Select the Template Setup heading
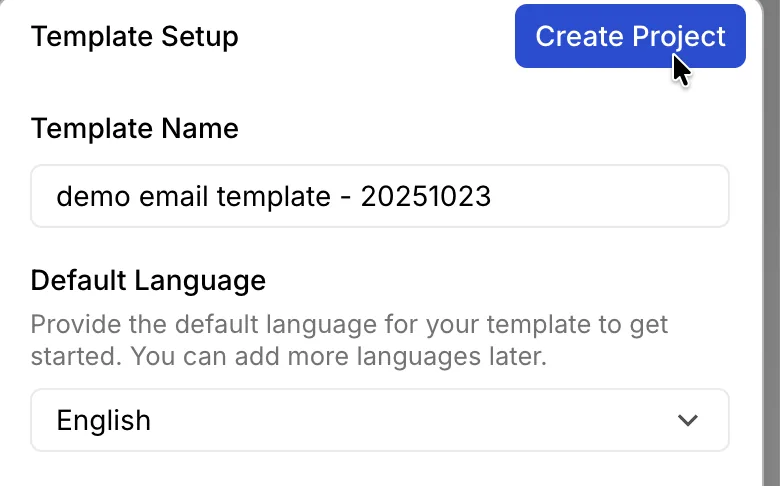The width and height of the screenshot is (780, 486). [135, 36]
